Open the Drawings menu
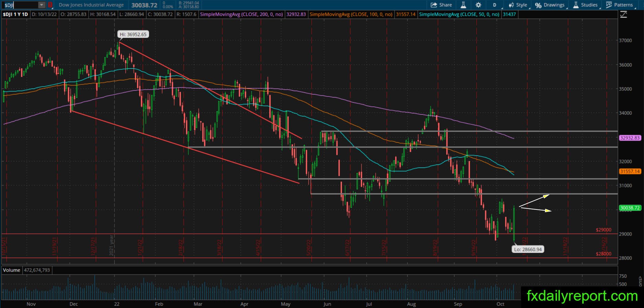Viewport: 644px width, 308px height. pos(550,5)
